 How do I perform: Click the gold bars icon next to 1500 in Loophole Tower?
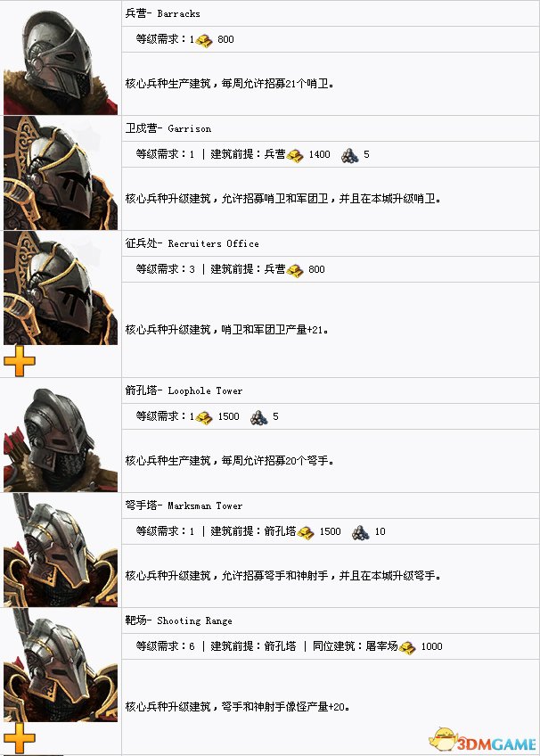click(204, 417)
